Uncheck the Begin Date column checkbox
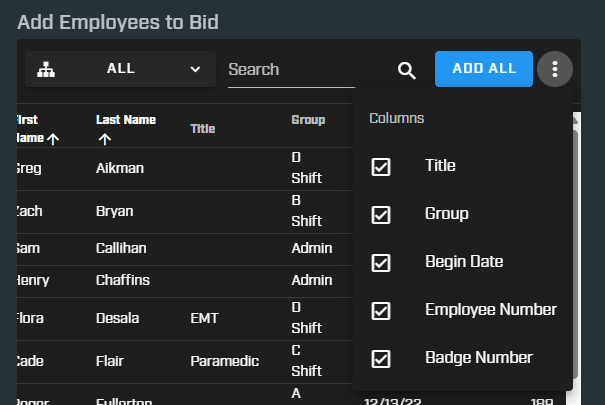 point(381,263)
